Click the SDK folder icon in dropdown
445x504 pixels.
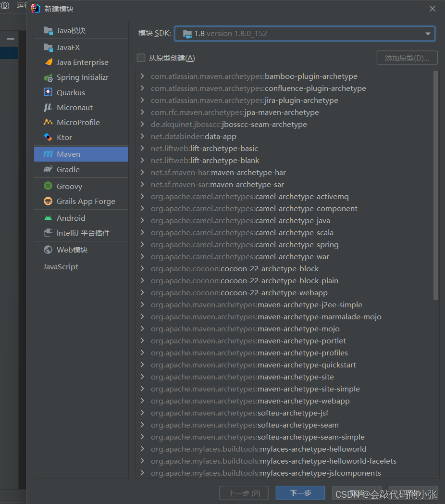[x=187, y=34]
